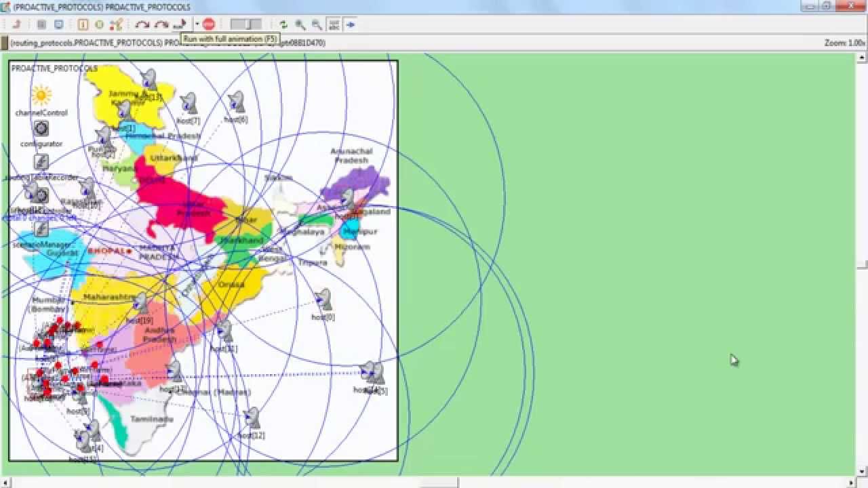This screenshot has height=488, width=868.
Task: Select the channelControl sun icon
Action: 41,96
